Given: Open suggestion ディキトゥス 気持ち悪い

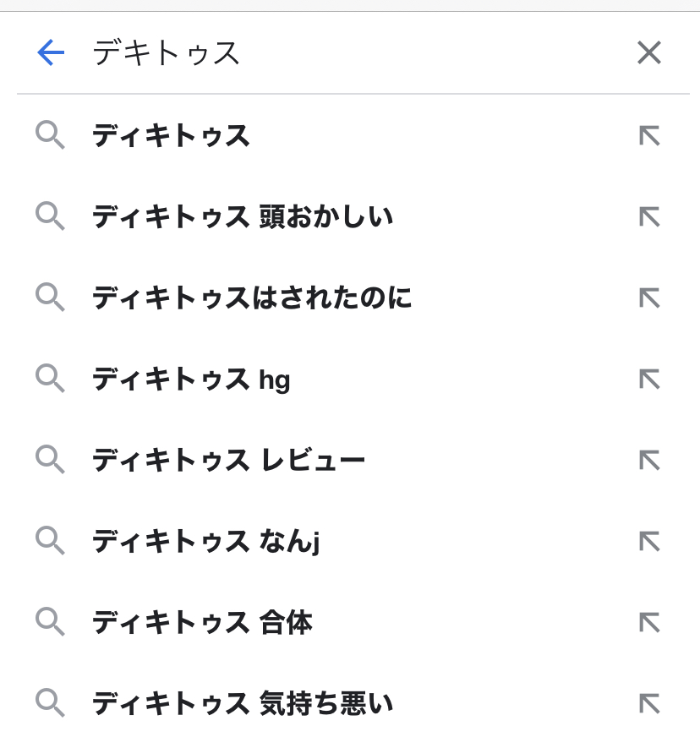Looking at the screenshot, I should pyautogui.click(x=243, y=703).
